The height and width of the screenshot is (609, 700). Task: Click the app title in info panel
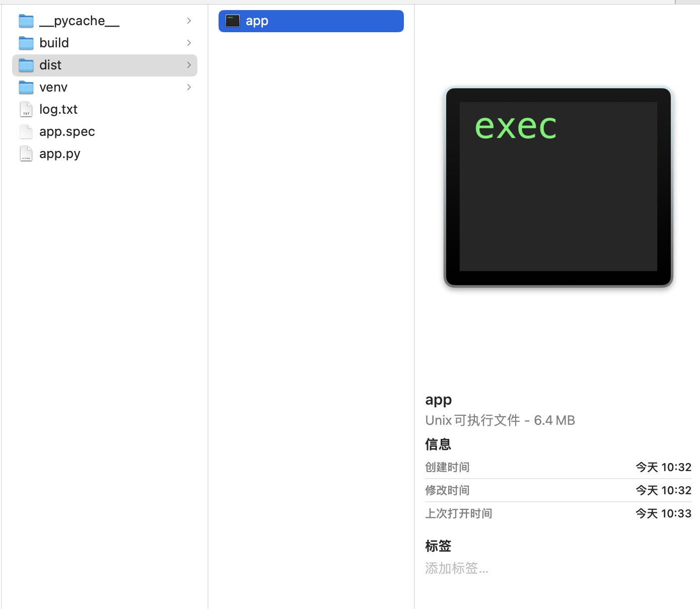438,399
